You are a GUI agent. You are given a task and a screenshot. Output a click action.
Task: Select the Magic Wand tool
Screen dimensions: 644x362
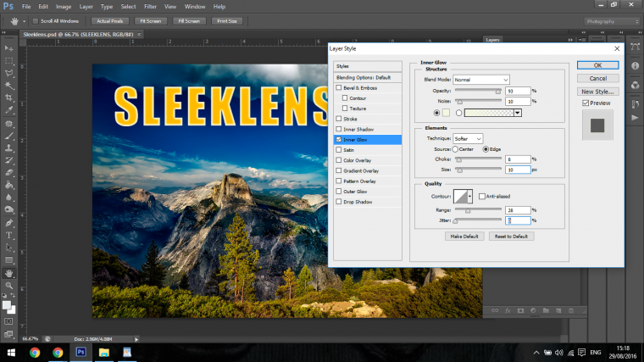[x=8, y=86]
